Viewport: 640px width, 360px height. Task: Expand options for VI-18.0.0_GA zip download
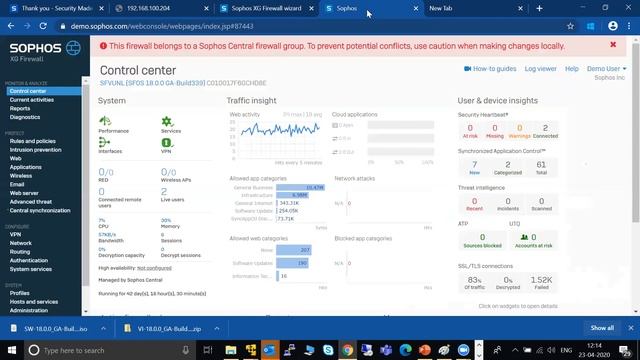tap(217, 328)
